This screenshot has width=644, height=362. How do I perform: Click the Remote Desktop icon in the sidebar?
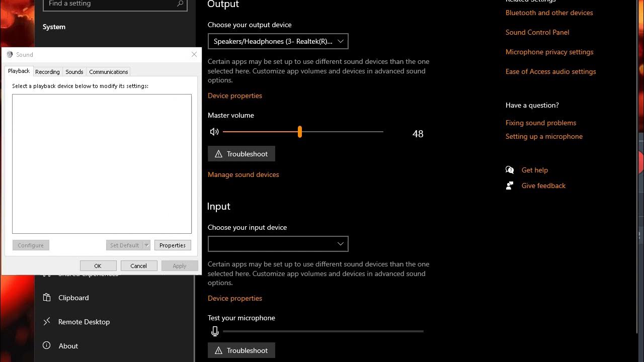47,322
